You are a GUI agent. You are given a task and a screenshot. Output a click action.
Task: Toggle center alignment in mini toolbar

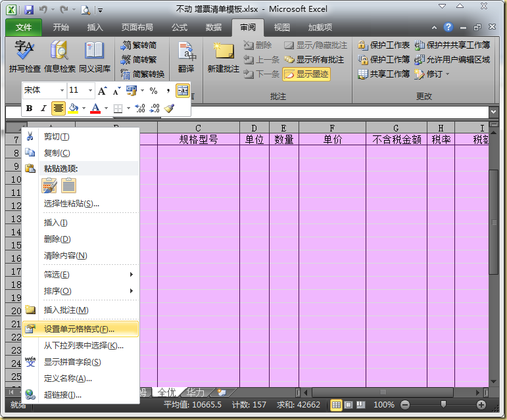(59, 108)
